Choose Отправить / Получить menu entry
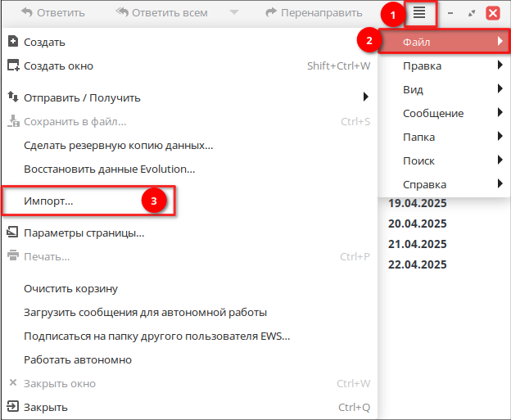The height and width of the screenshot is (420, 511). 189,97
